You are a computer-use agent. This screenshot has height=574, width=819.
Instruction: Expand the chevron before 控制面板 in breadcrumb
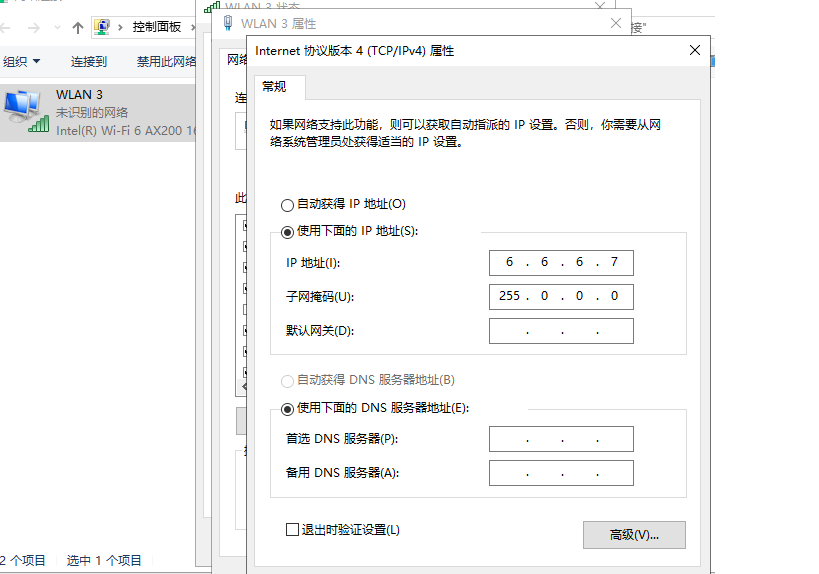point(121,27)
